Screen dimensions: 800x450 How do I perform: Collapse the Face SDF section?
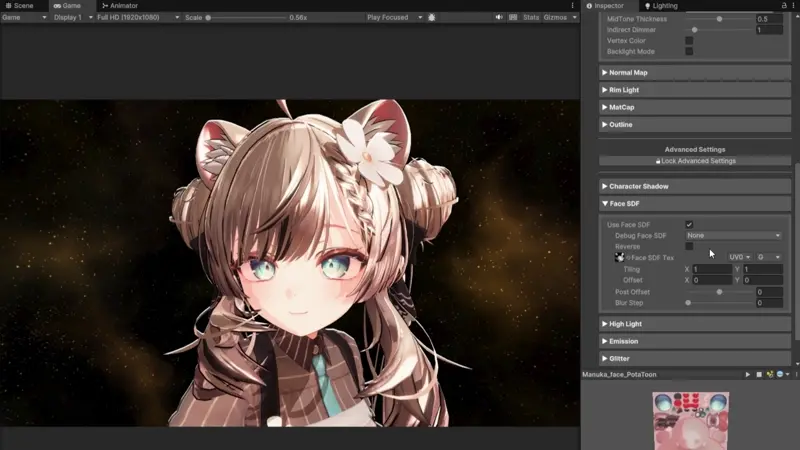[694, 204]
